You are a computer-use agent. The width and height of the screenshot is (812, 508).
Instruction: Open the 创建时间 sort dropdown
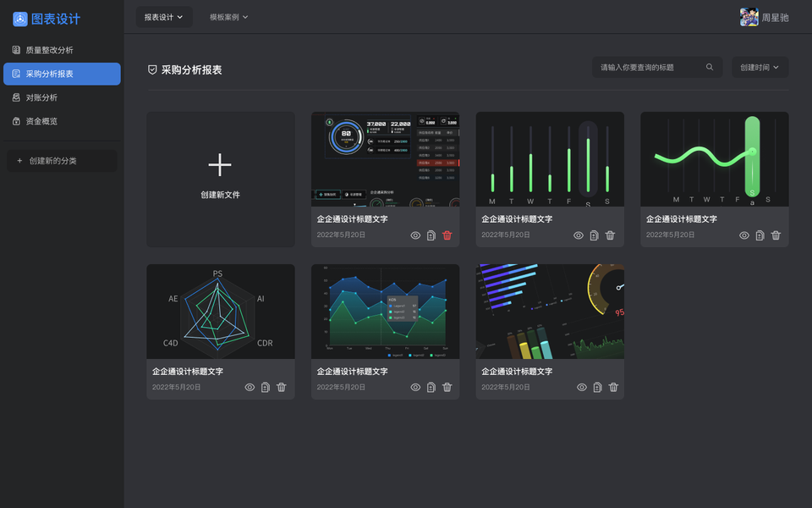pos(760,68)
